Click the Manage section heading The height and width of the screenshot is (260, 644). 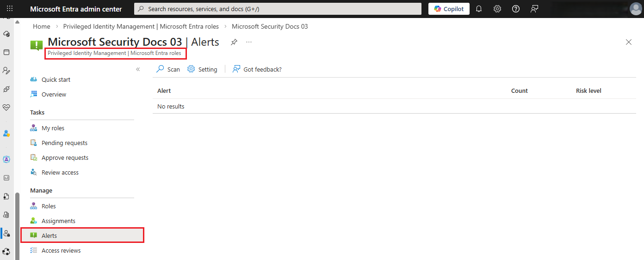click(41, 190)
